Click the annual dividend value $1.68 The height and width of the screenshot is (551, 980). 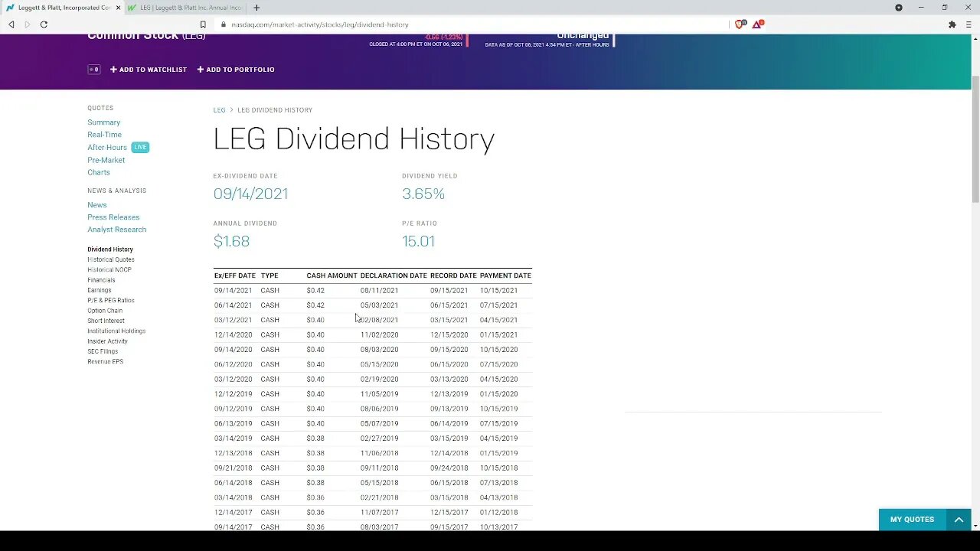pyautogui.click(x=231, y=241)
